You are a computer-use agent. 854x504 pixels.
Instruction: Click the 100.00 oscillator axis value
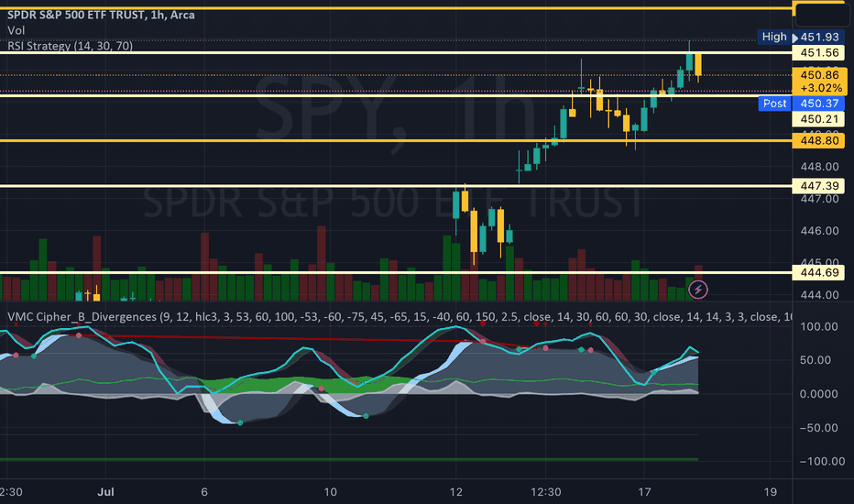tap(819, 327)
